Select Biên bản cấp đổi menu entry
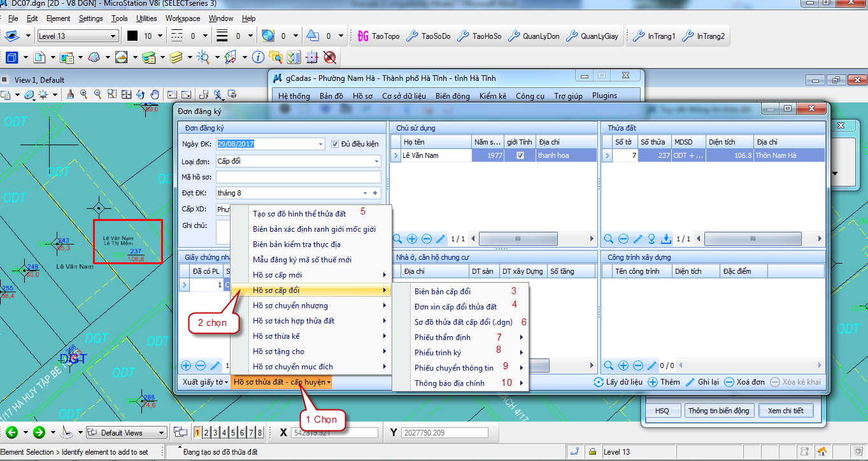Image resolution: width=868 pixels, height=461 pixels. tap(443, 291)
